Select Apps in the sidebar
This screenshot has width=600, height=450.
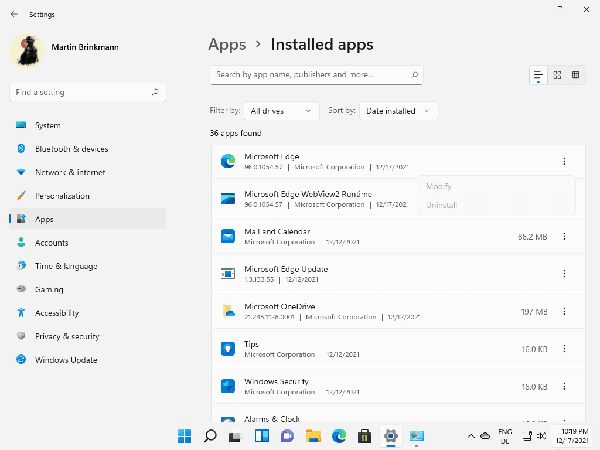[x=88, y=219]
